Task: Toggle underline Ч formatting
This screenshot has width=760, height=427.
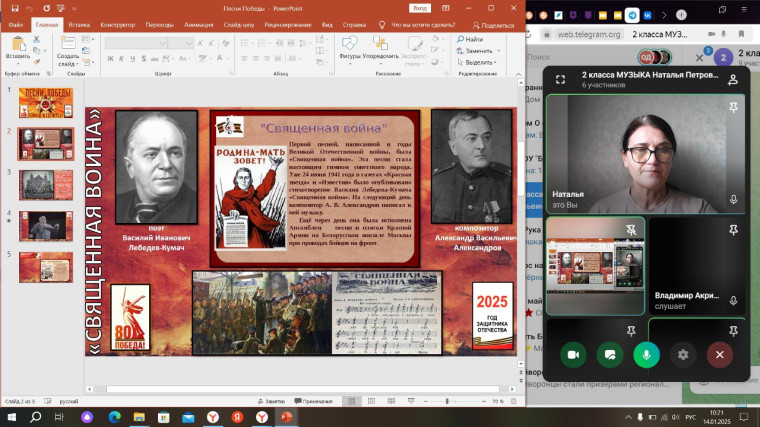Action: tap(132, 59)
